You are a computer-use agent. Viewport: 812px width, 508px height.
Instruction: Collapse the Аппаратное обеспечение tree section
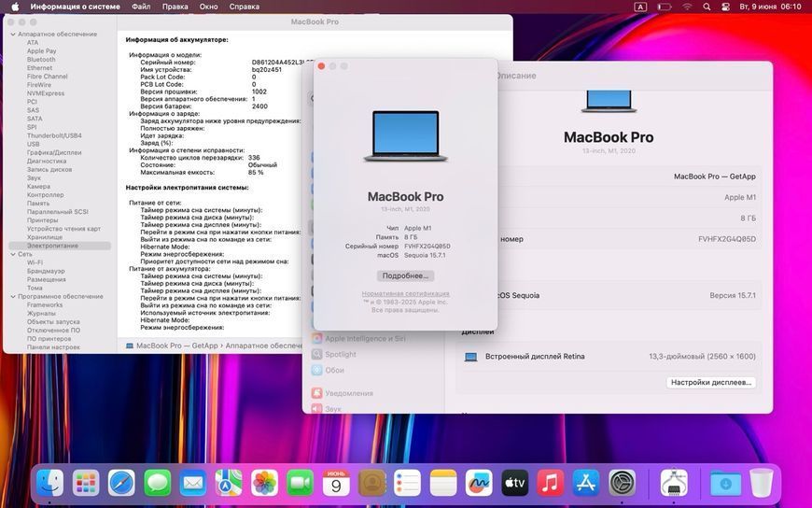coord(13,35)
